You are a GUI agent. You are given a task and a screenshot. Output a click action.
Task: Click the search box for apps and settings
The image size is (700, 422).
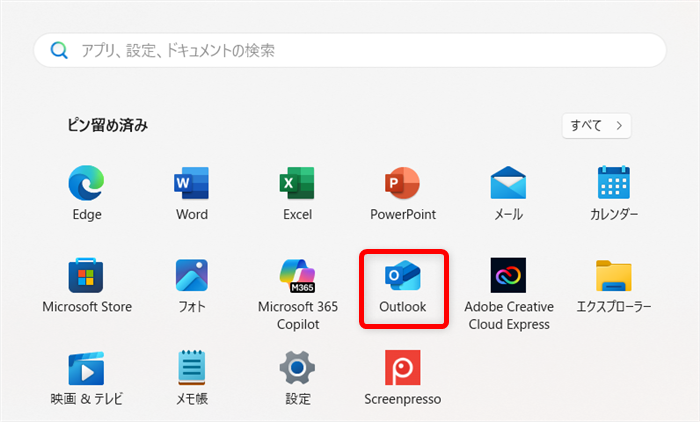click(x=350, y=50)
